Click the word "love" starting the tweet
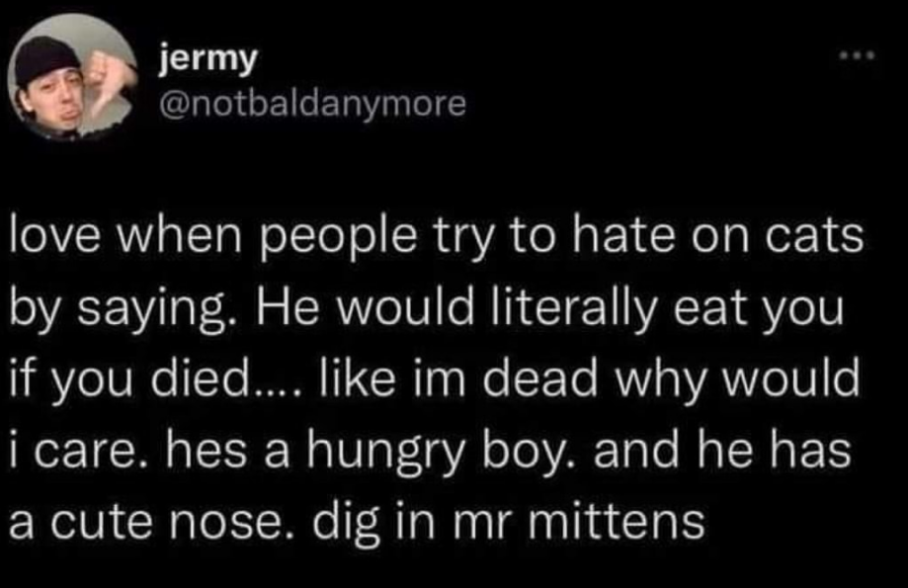 (x=52, y=239)
